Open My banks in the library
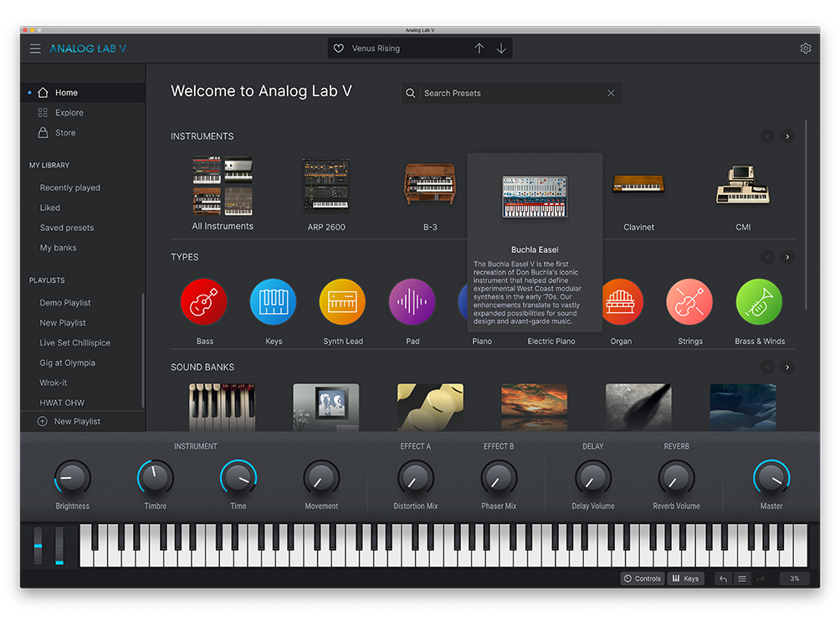 (58, 248)
